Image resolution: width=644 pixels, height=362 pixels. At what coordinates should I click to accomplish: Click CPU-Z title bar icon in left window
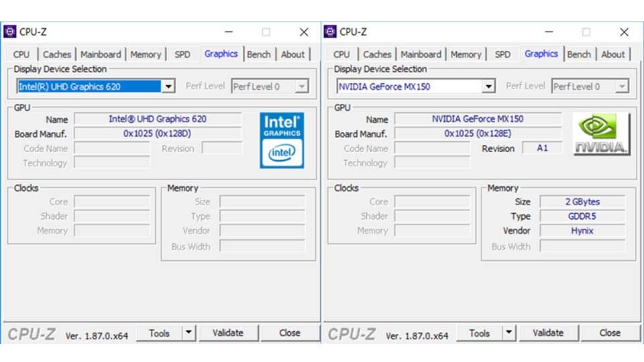[x=10, y=32]
